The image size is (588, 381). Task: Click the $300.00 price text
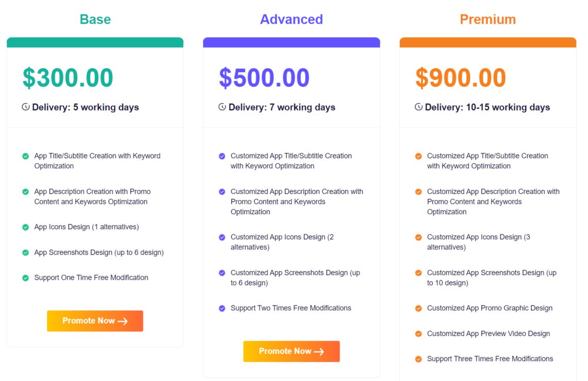[x=68, y=78]
